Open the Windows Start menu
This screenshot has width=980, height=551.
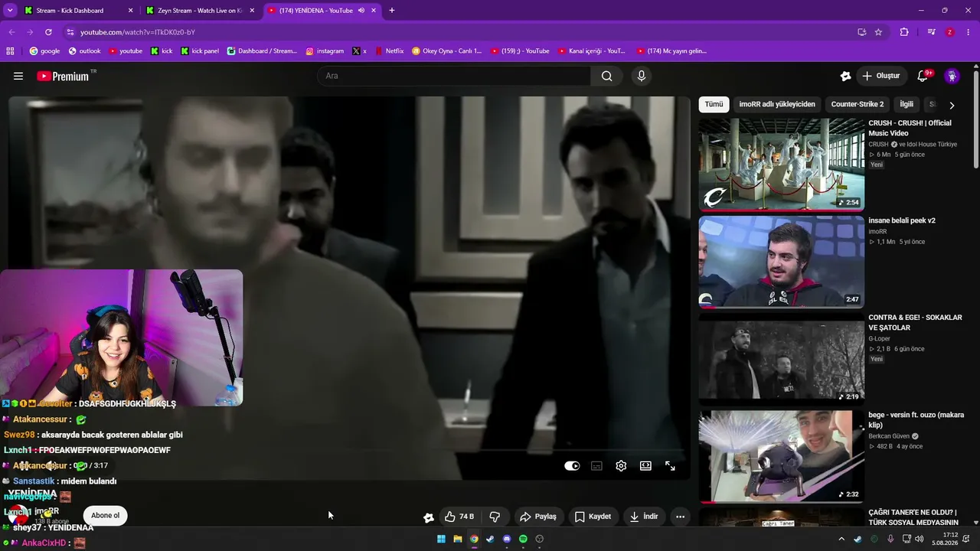pos(441,539)
